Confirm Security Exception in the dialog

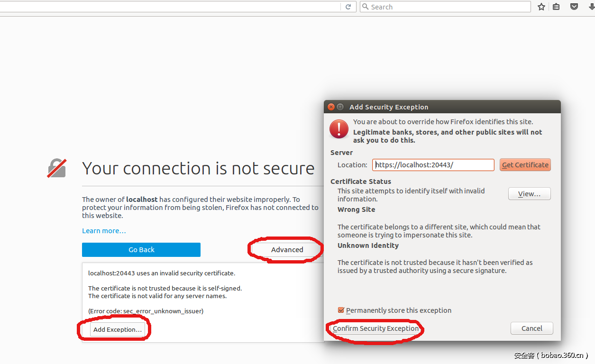pos(376,328)
